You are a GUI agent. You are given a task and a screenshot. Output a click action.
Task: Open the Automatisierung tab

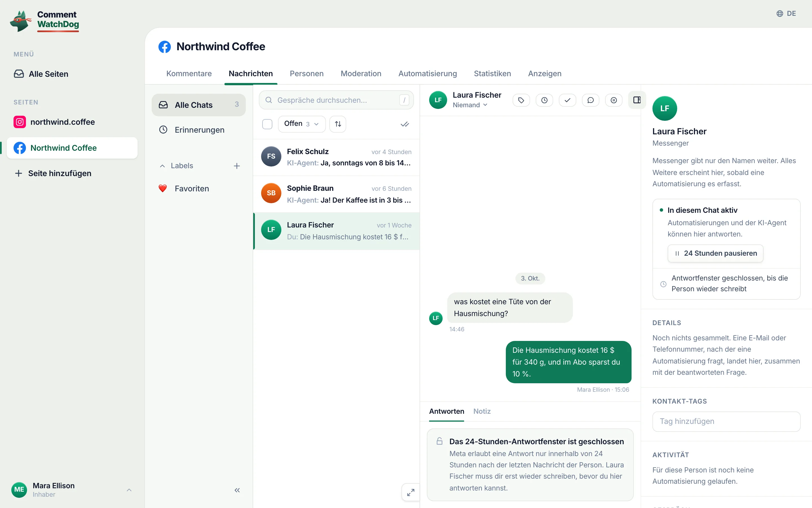427,74
